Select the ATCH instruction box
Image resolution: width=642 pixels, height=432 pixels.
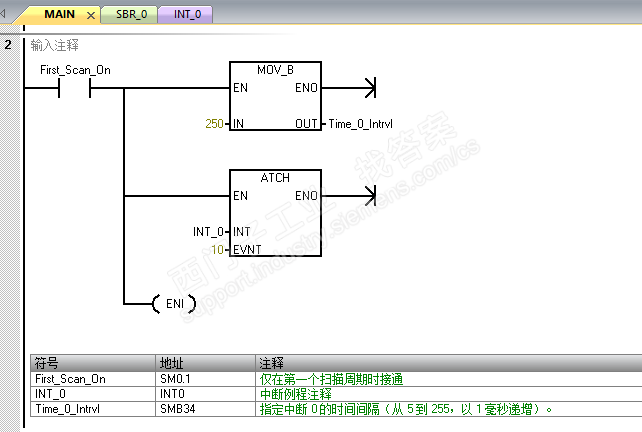coord(275,213)
